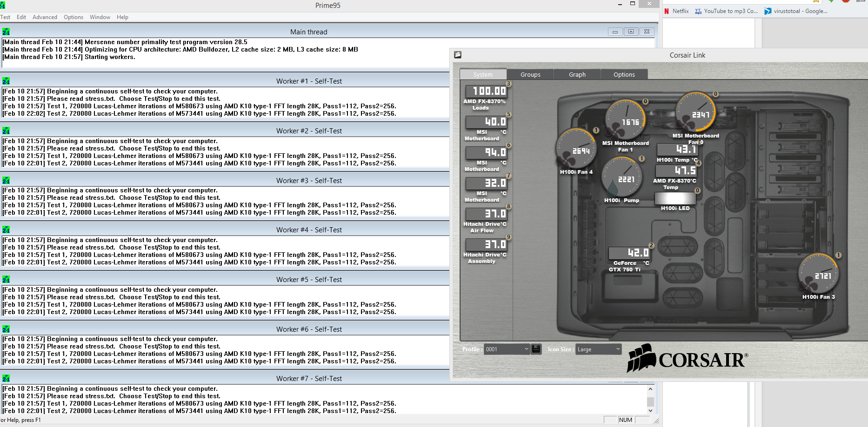The height and width of the screenshot is (427, 868).
Task: Open the Profile dropdown showing 0001
Action: tap(507, 349)
